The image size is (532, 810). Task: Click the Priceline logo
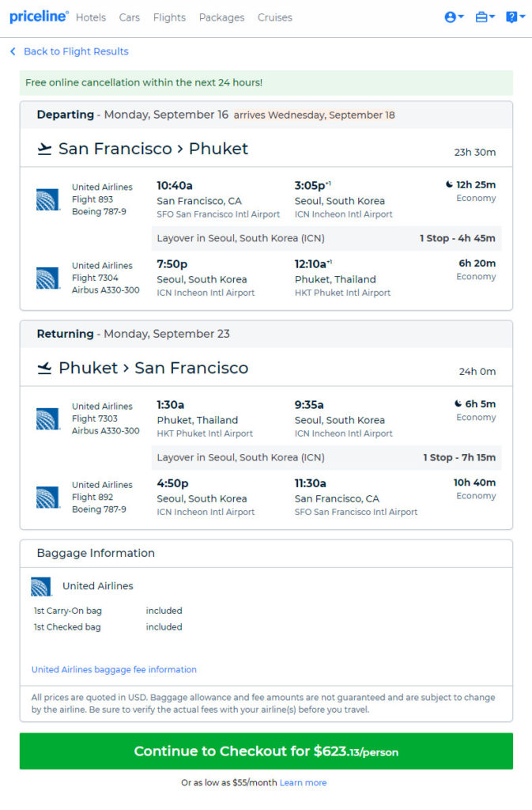39,17
